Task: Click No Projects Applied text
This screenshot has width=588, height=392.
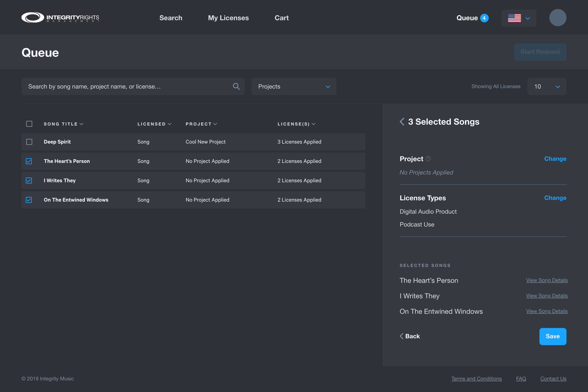Action: [x=426, y=173]
